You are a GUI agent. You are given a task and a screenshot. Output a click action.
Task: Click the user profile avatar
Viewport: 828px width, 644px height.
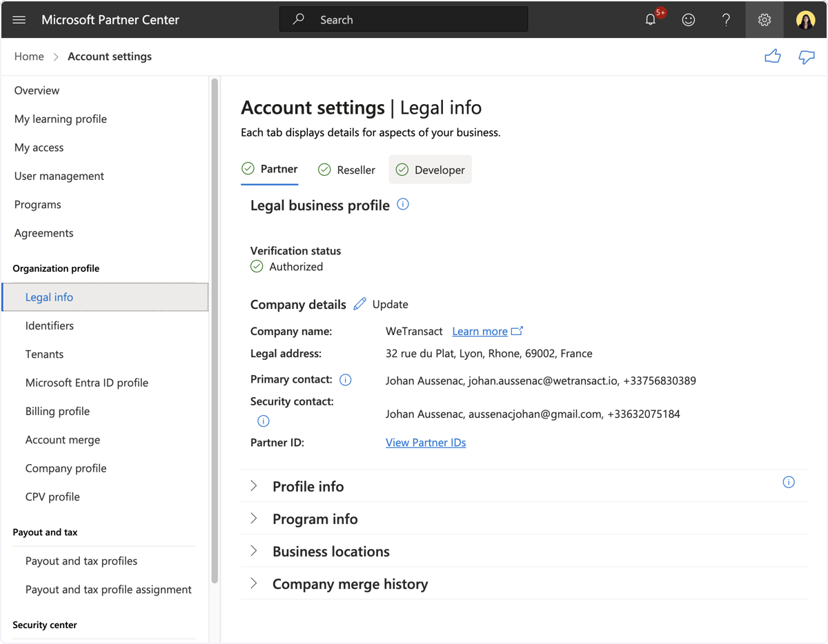pyautogui.click(x=805, y=20)
